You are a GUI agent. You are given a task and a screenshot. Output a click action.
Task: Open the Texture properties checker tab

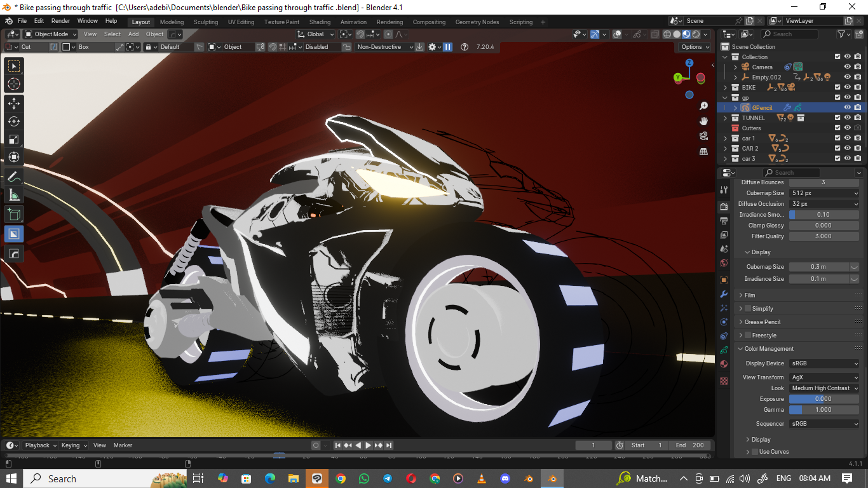click(x=724, y=381)
